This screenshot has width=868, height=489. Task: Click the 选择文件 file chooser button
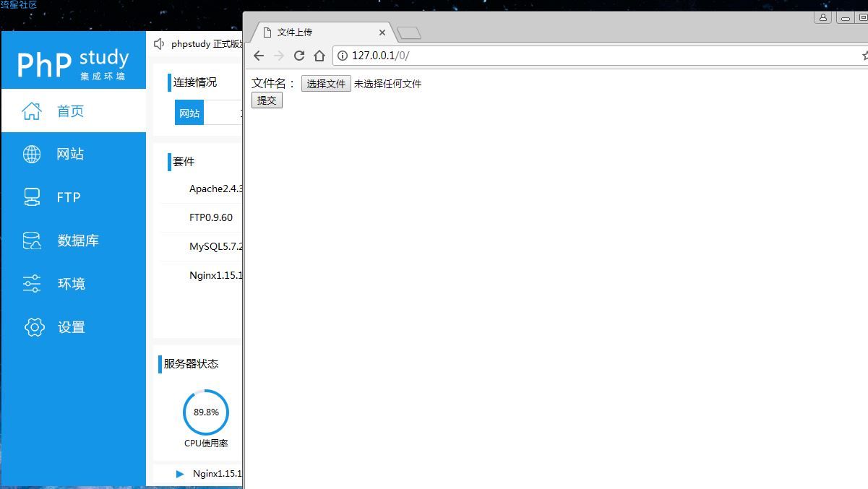tap(326, 84)
